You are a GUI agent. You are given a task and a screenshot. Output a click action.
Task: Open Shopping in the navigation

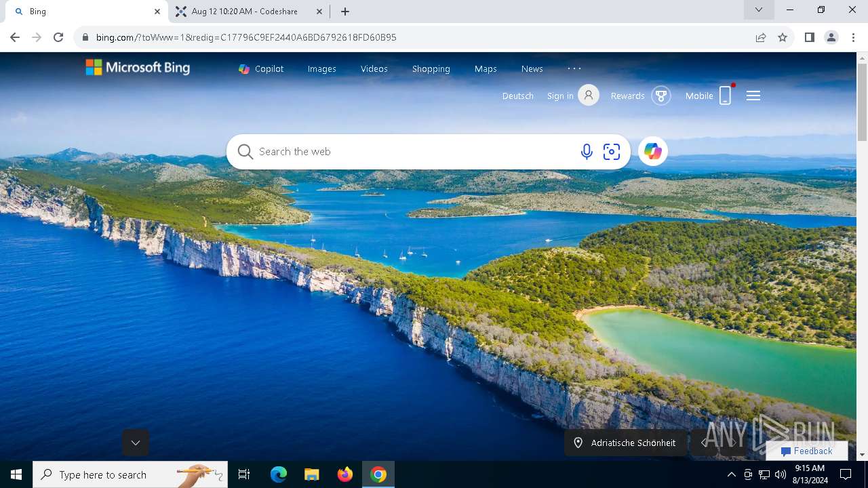431,68
